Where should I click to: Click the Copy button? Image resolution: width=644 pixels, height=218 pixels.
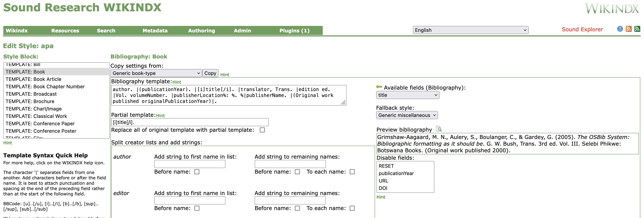tap(210, 73)
